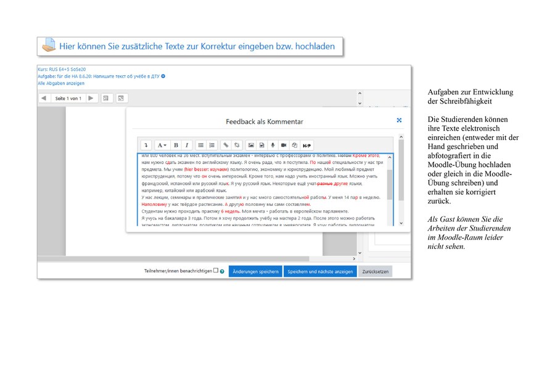Open course link Kurs: RUS E4+5 SoSe20

(x=62, y=70)
